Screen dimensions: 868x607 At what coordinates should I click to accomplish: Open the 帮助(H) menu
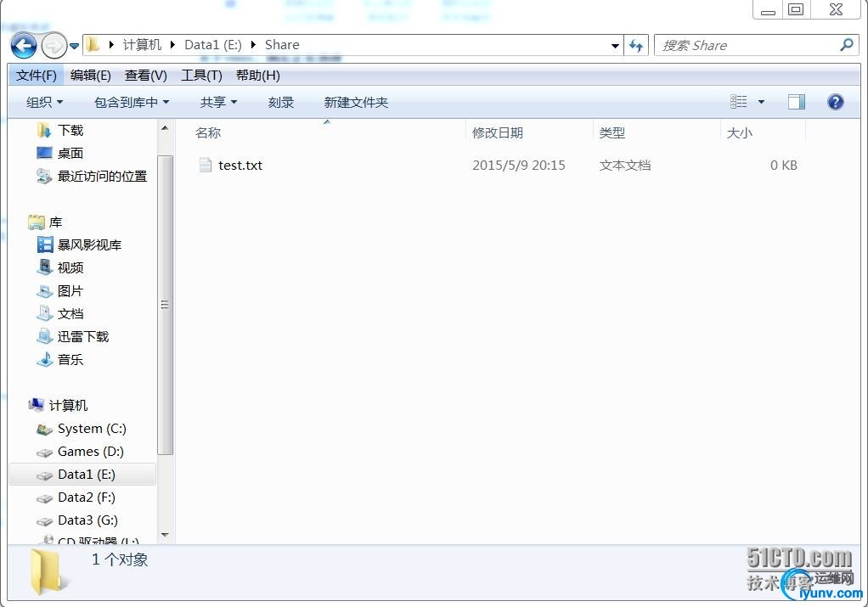pyautogui.click(x=257, y=76)
